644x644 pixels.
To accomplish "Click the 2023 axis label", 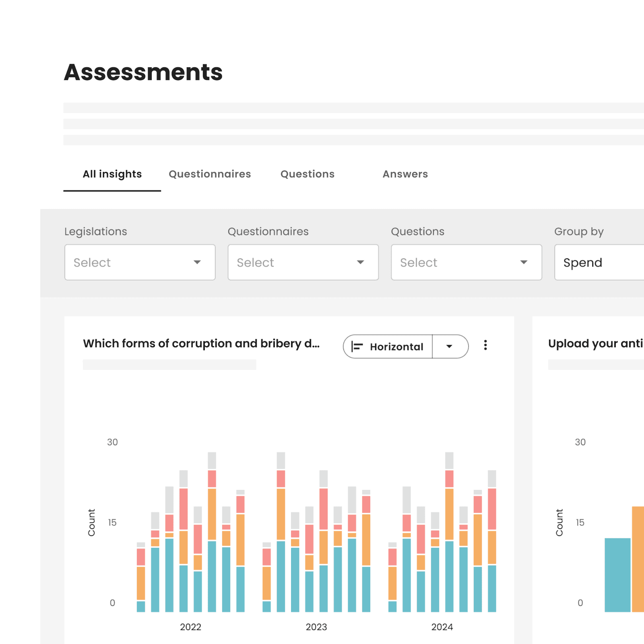I will pyautogui.click(x=317, y=627).
